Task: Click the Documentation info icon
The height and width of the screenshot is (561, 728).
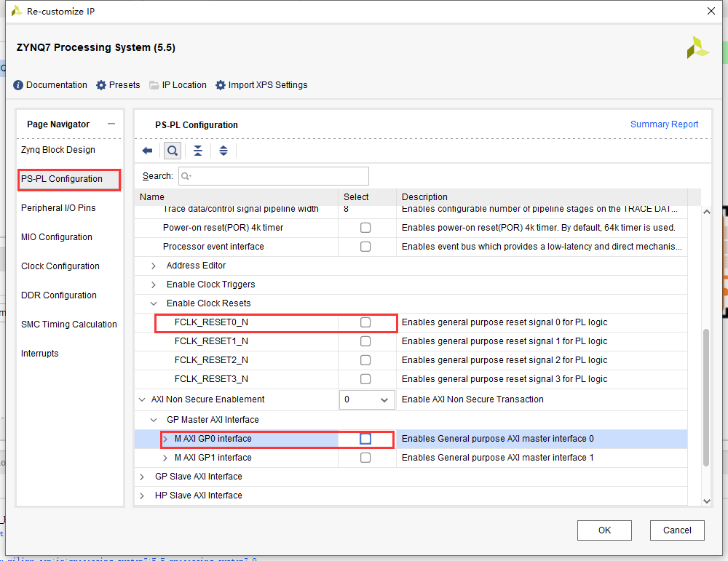Action: [x=18, y=85]
